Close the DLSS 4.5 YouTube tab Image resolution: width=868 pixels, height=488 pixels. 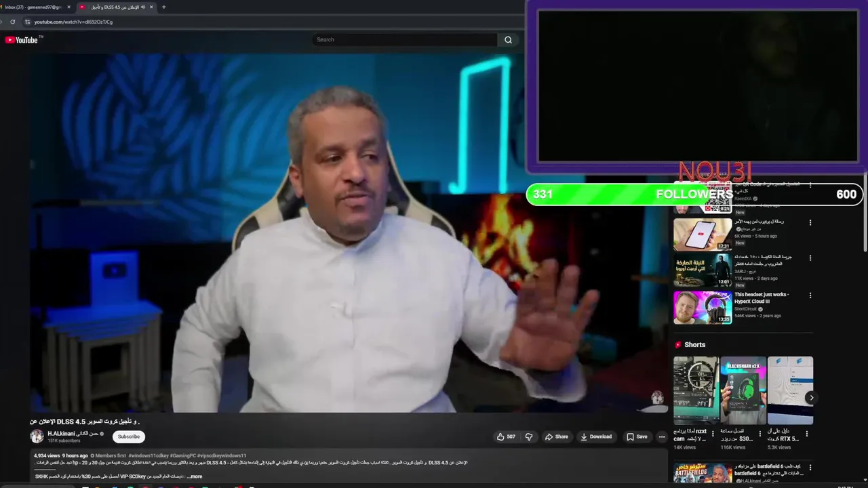pos(151,7)
